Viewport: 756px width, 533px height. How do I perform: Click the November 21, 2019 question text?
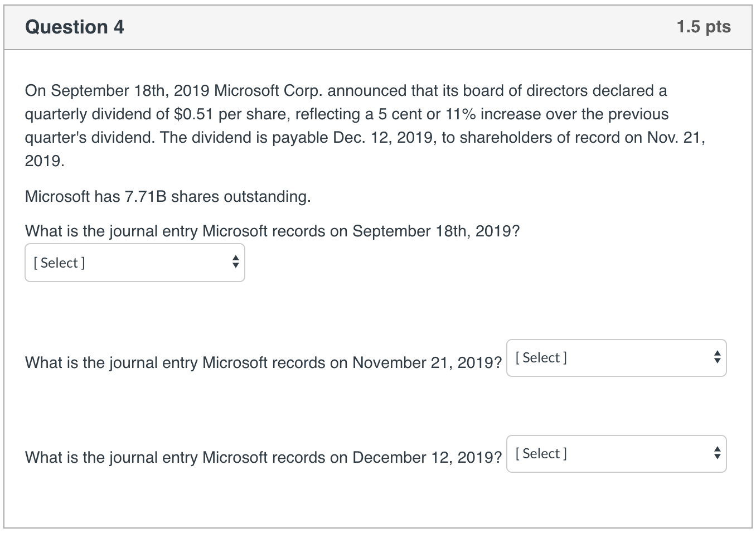[x=263, y=362]
